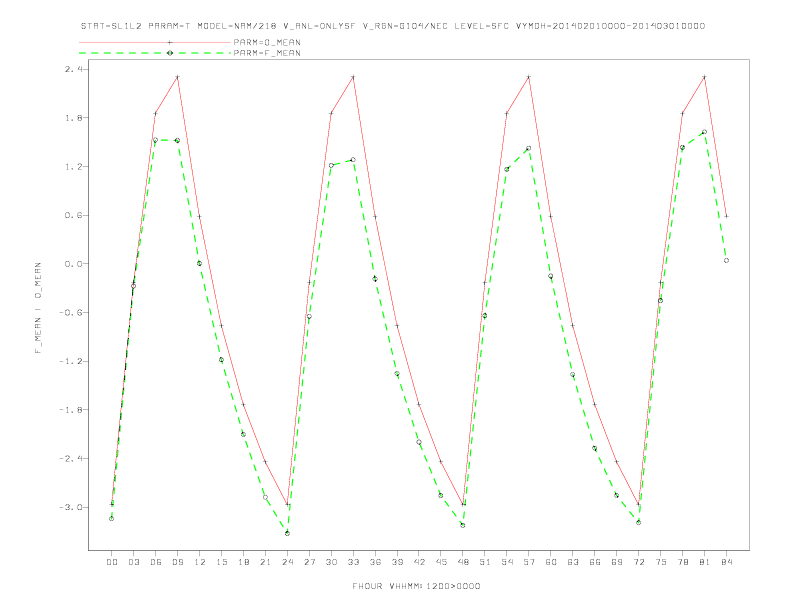
Task: Click the 0.0 y-axis tick label
Action: click(73, 264)
